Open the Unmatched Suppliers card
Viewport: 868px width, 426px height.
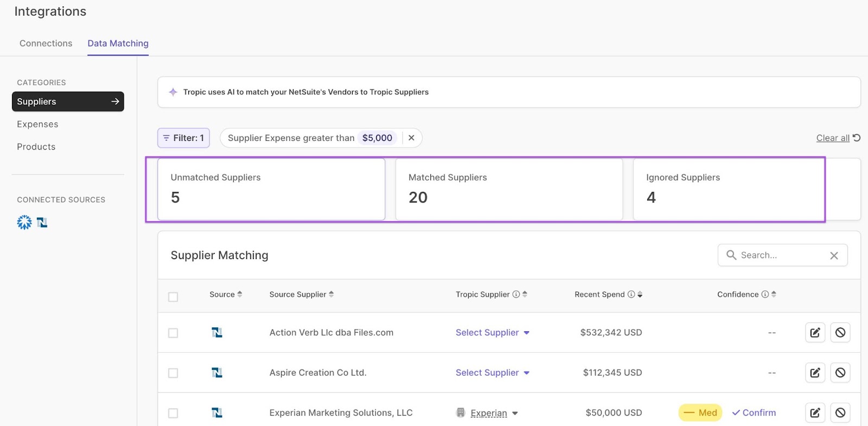click(x=271, y=189)
